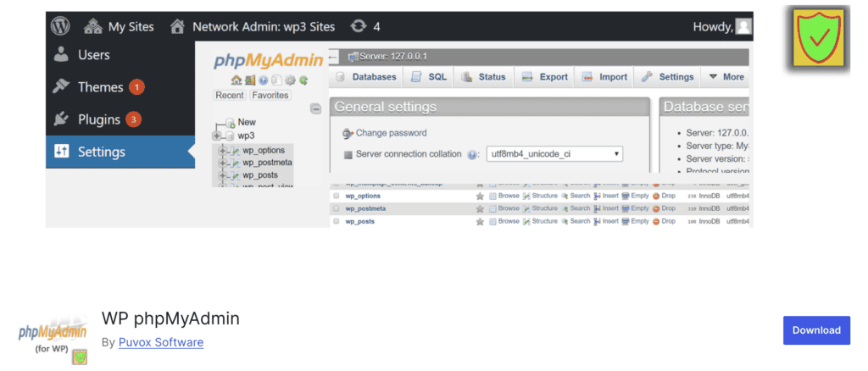Screen dimensions: 868x371
Task: Open wp_posts table name link in list
Action: click(x=359, y=221)
